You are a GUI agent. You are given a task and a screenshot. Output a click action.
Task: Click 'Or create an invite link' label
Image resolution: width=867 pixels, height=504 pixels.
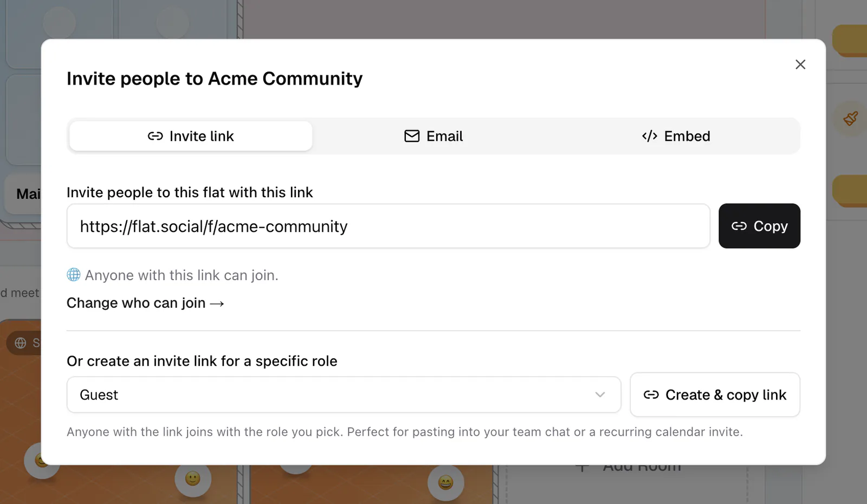pyautogui.click(x=202, y=361)
